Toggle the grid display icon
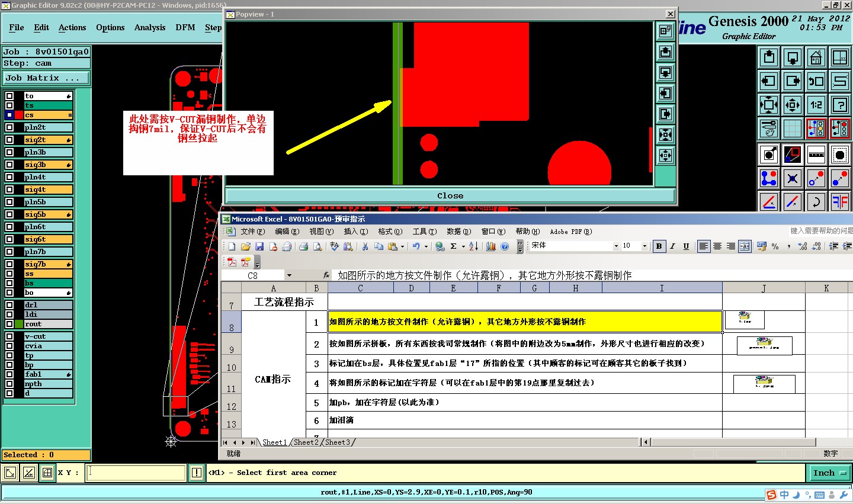This screenshot has width=853, height=504. coord(793,129)
